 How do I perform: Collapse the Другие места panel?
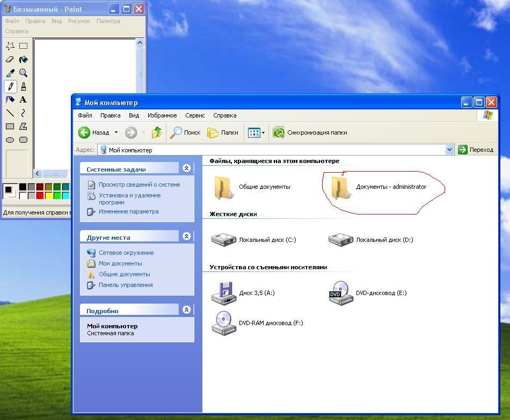(186, 237)
